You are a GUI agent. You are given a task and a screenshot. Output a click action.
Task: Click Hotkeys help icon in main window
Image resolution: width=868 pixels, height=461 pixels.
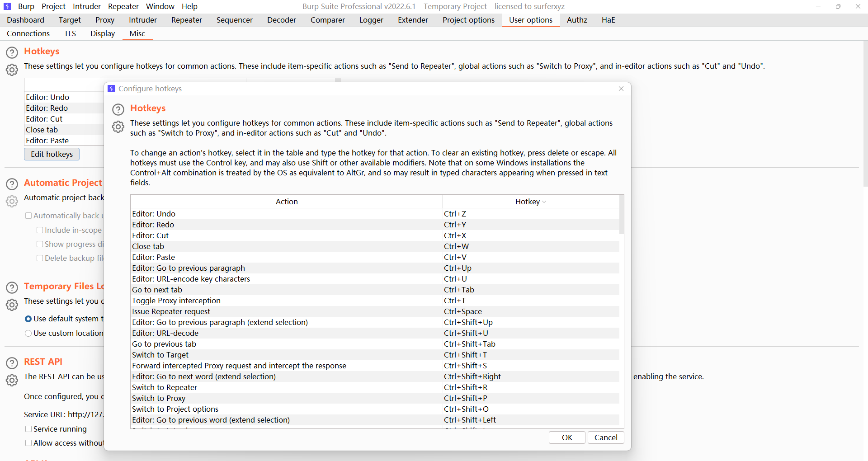coord(12,52)
